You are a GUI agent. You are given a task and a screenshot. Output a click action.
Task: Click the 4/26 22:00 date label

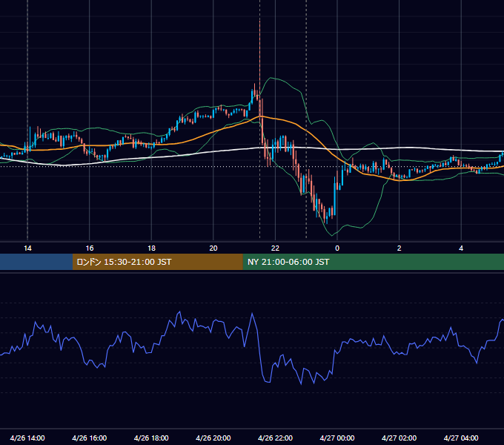(x=275, y=438)
